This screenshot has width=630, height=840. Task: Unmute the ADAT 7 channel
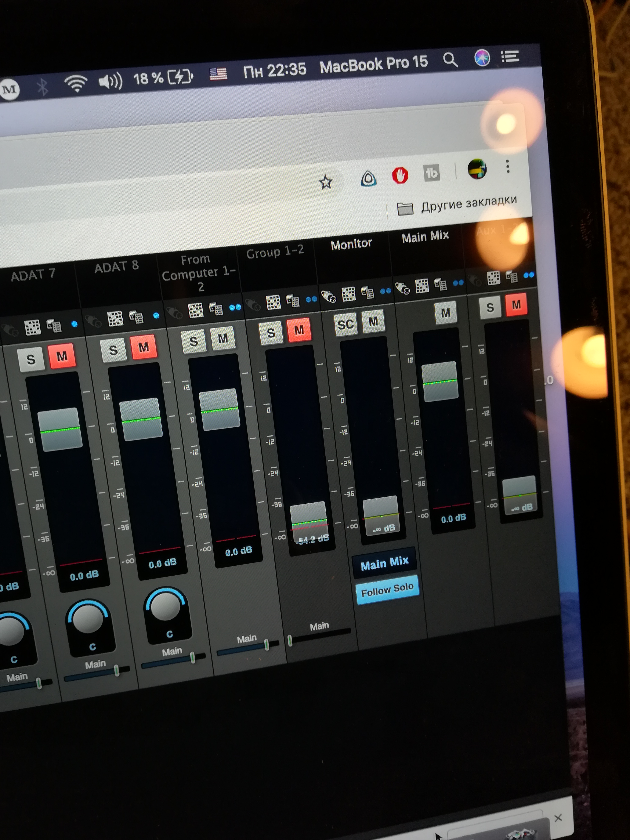[x=62, y=356]
